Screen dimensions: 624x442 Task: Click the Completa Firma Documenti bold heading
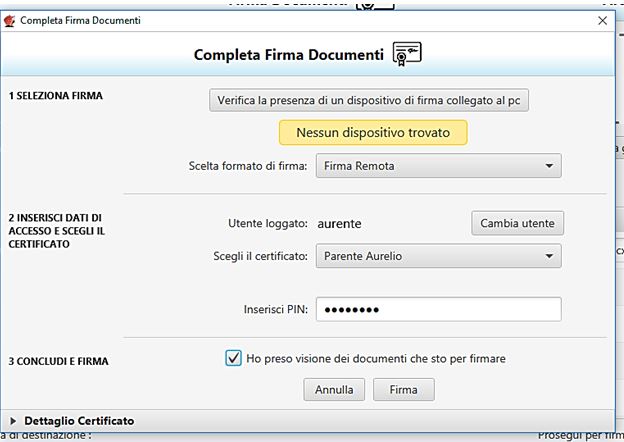pyautogui.click(x=288, y=55)
